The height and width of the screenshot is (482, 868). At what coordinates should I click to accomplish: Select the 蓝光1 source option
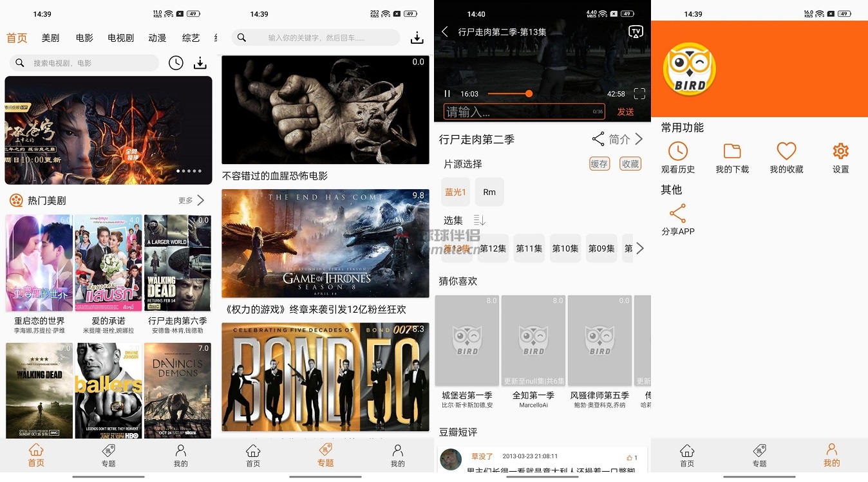tap(456, 192)
